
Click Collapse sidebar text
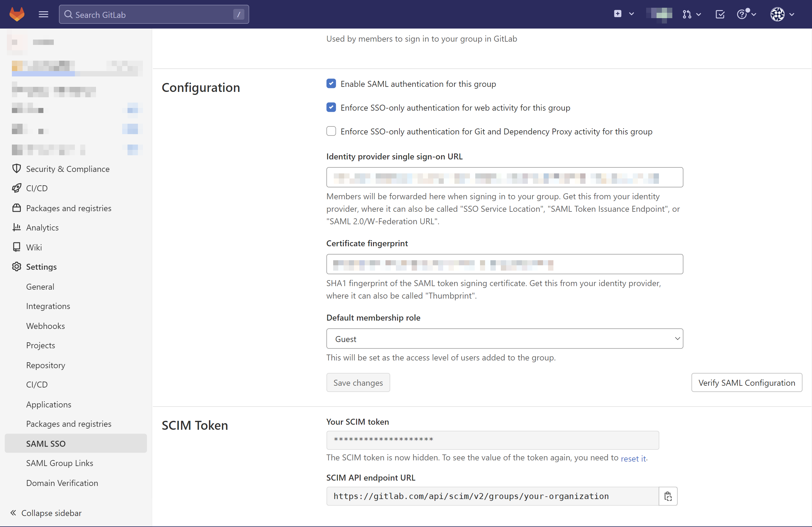click(51, 513)
